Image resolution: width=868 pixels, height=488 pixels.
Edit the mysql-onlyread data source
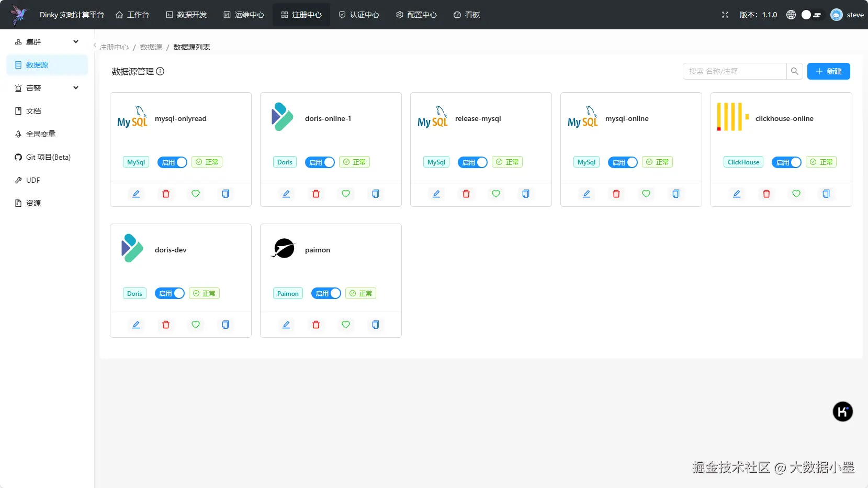136,194
